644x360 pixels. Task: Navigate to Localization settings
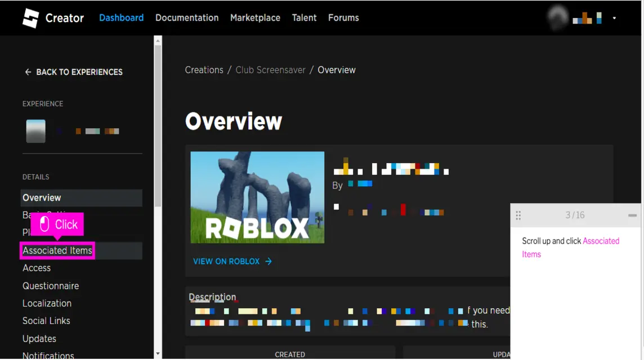47,303
